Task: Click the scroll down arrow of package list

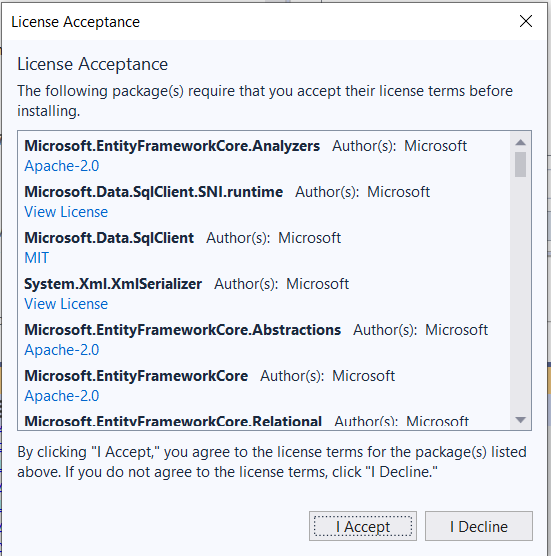Action: [x=521, y=420]
